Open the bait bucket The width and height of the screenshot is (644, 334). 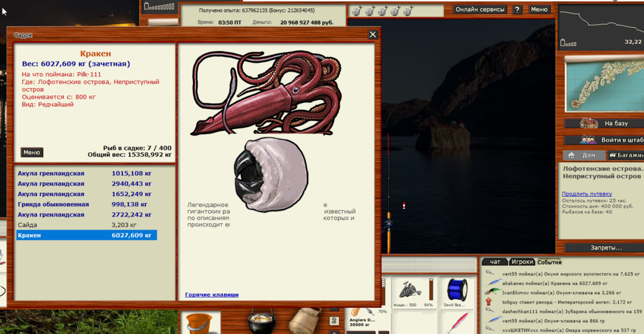click(199, 323)
